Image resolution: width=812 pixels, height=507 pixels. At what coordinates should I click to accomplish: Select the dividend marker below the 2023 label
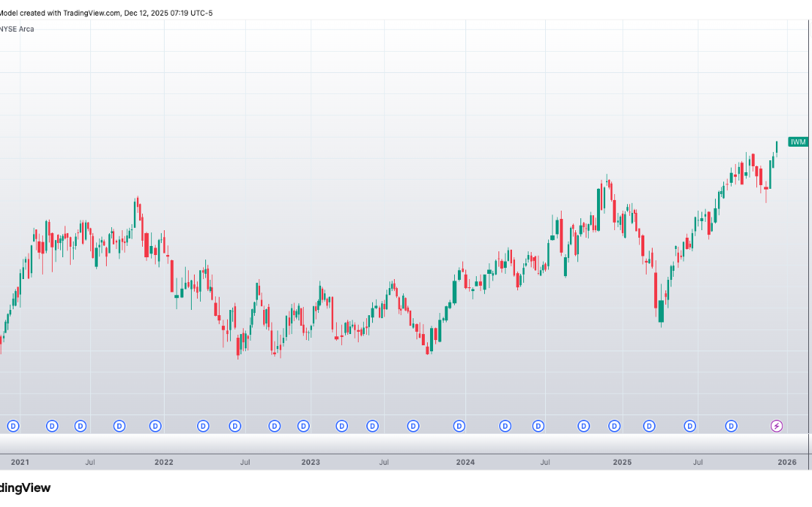tap(303, 426)
